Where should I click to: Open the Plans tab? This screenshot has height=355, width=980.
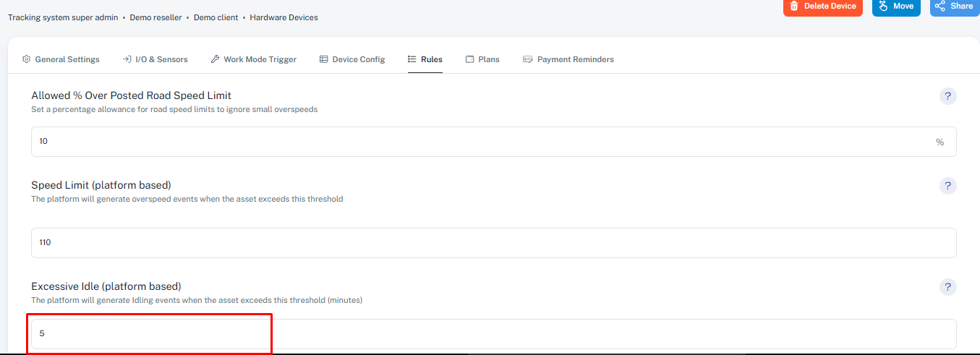click(x=482, y=59)
